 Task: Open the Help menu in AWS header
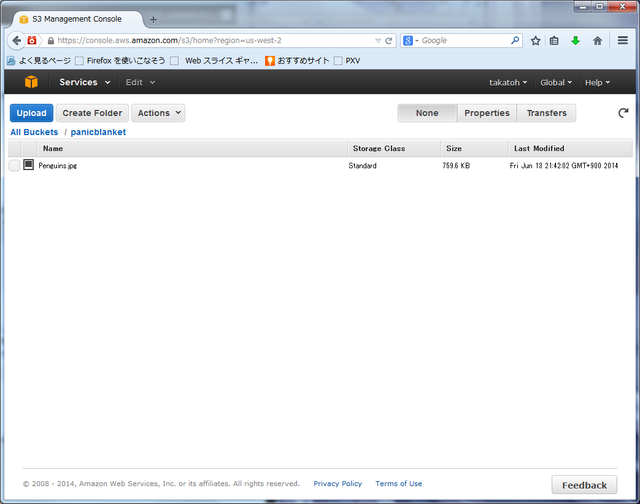pos(597,82)
